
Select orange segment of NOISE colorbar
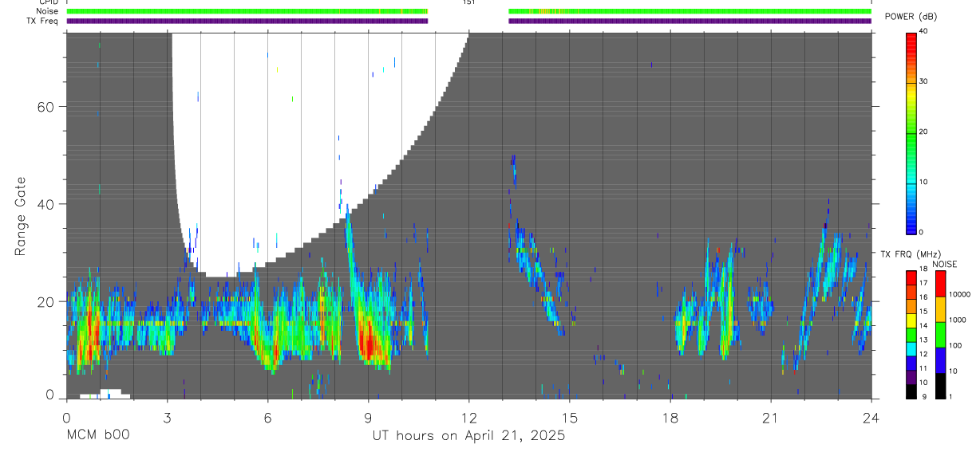tap(940, 309)
